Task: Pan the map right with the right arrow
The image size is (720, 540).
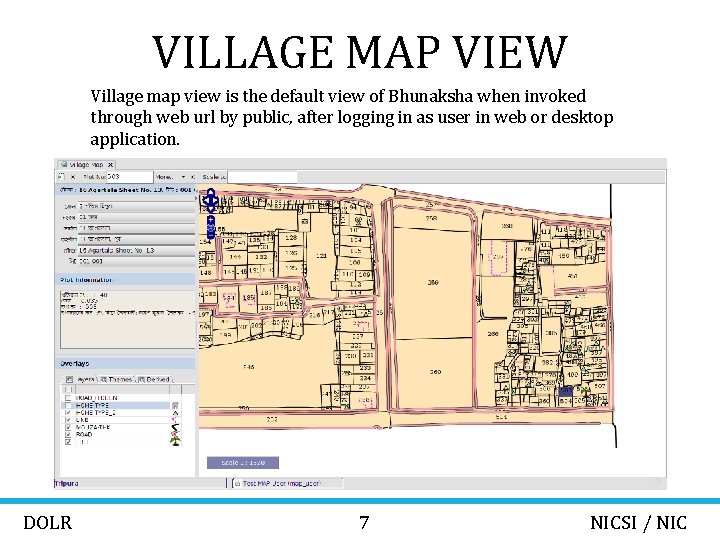Action: (x=216, y=200)
